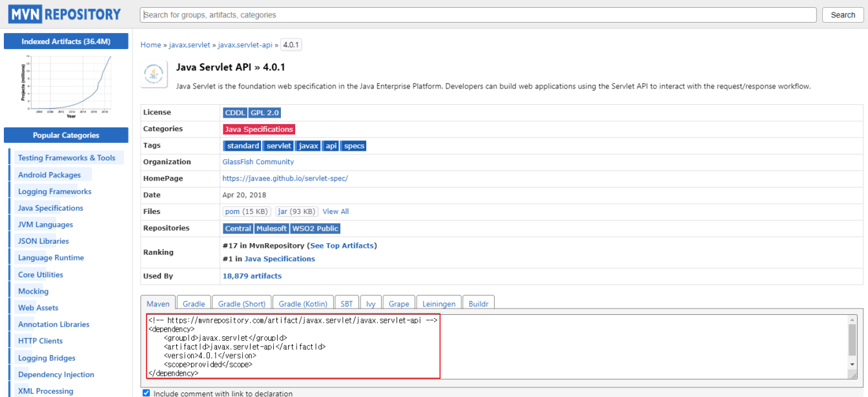Viewport: 868px width, 397px height.
Task: Click the search input field
Action: (478, 14)
